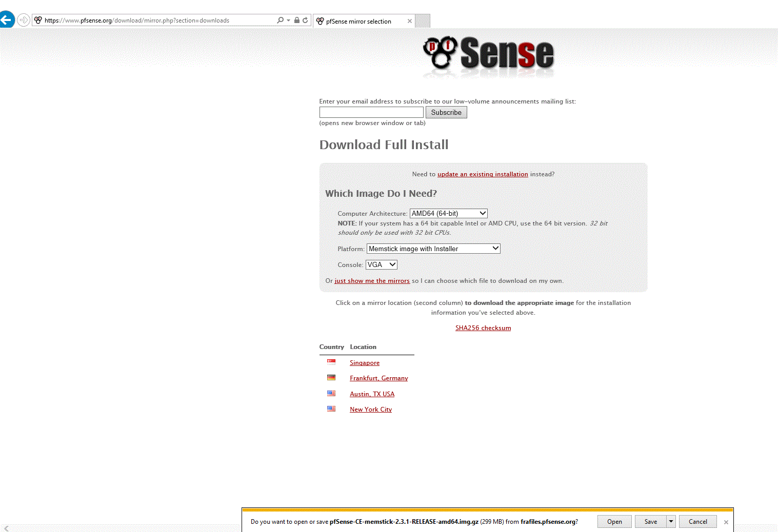Click the pfSense favicon in address bar

pos(38,20)
